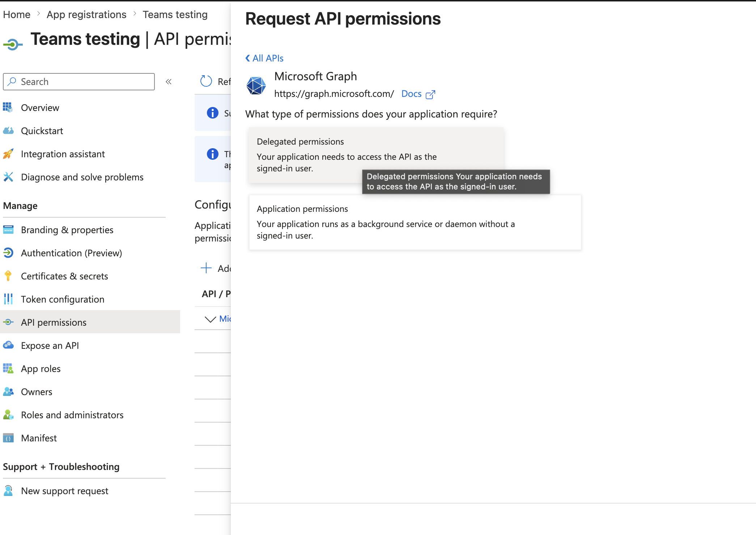
Task: Click the back chevron next to All APIs
Action: pos(248,58)
